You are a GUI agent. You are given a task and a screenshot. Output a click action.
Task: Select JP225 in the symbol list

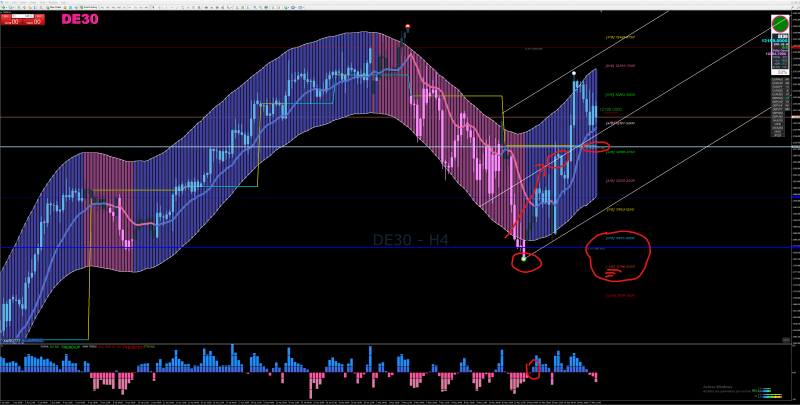tap(778, 135)
